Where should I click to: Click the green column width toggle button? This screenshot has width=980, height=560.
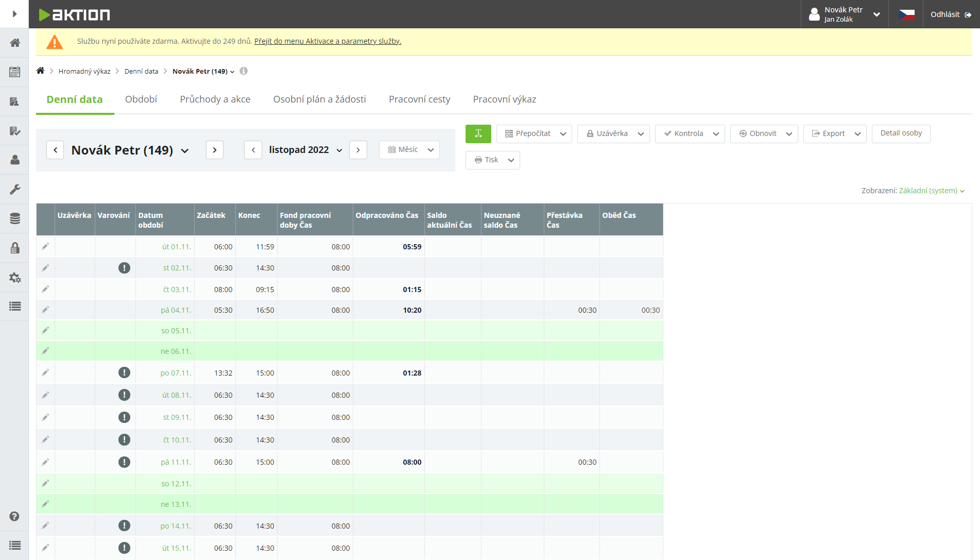[478, 134]
